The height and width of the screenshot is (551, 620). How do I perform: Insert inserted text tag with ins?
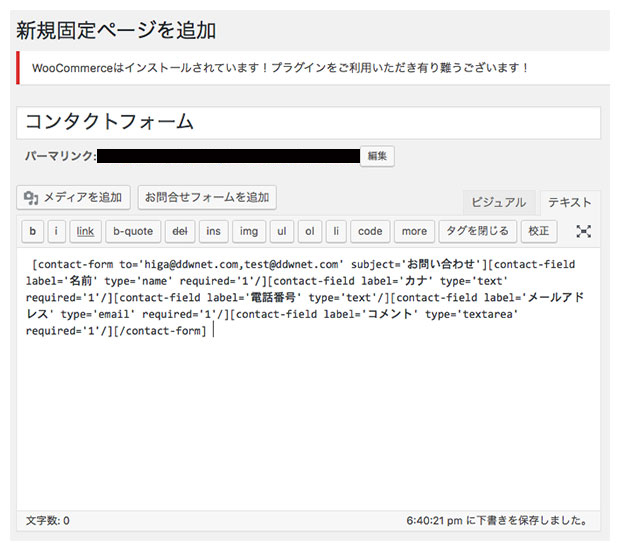[213, 231]
